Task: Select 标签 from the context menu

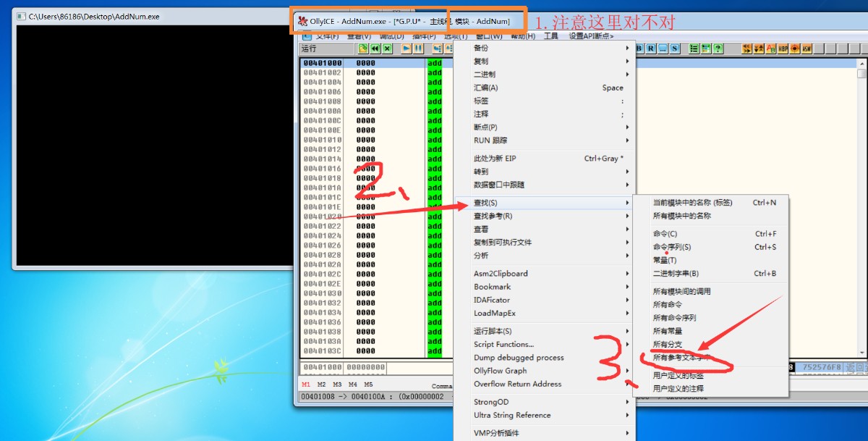Action: (545, 101)
